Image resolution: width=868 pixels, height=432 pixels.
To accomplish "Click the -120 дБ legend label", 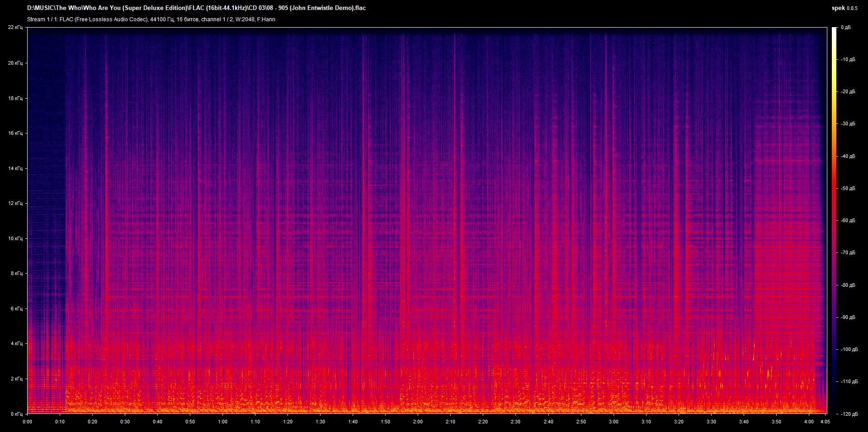I will (849, 413).
